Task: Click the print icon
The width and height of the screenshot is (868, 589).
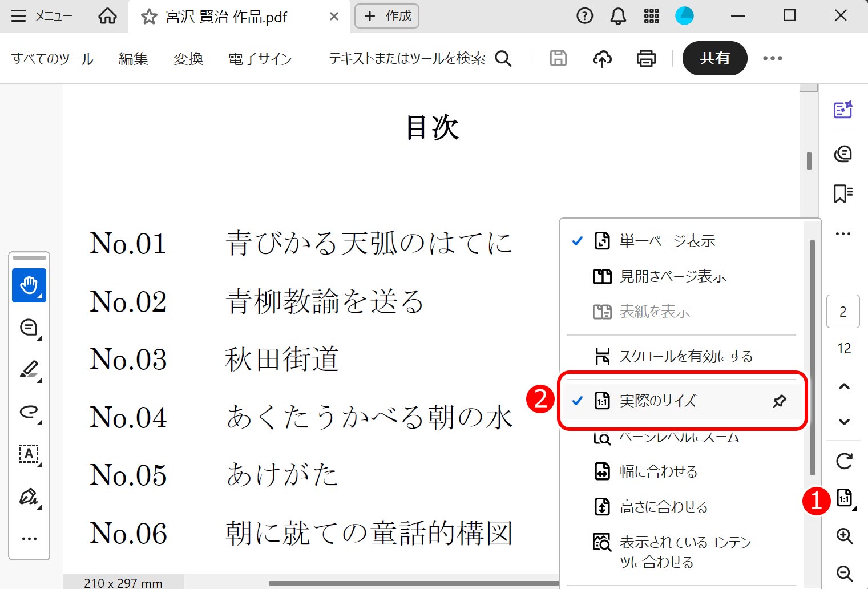Action: (x=645, y=58)
